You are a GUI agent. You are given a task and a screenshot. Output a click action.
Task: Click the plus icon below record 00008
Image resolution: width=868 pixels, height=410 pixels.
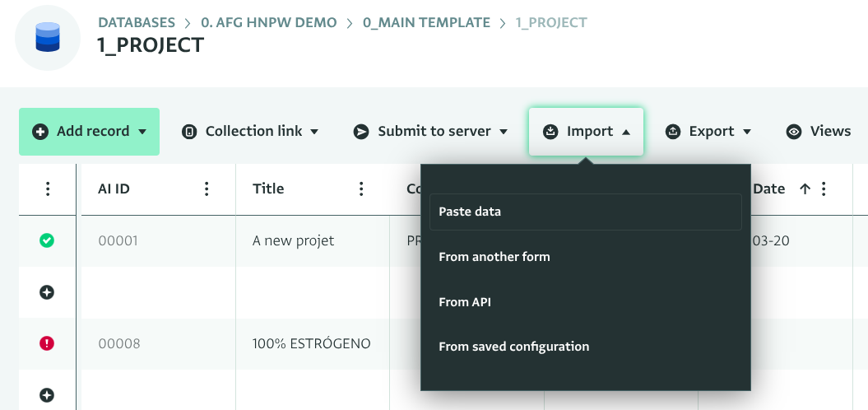coord(47,395)
